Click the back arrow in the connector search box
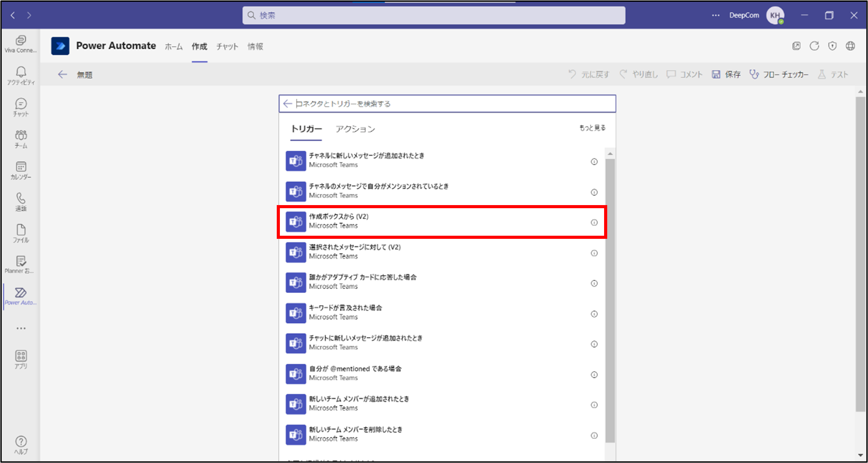 click(x=287, y=103)
